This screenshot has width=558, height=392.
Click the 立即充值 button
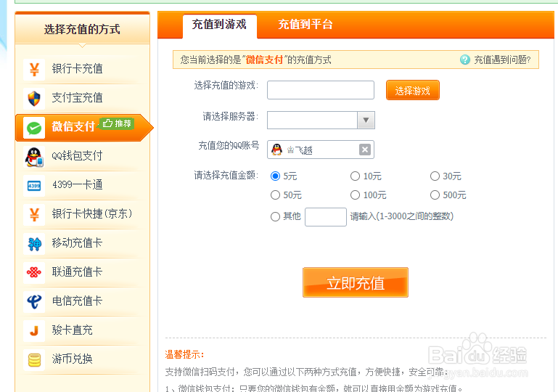coord(356,282)
